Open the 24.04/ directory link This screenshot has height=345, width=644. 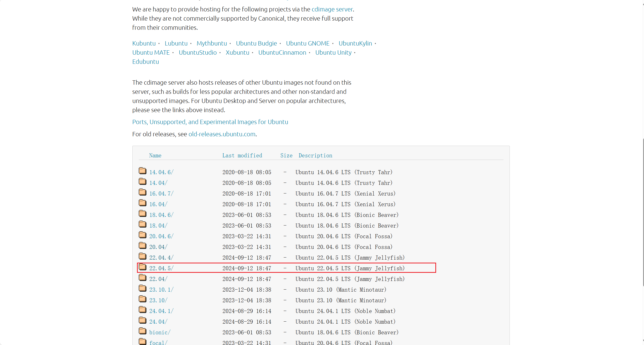tap(158, 322)
